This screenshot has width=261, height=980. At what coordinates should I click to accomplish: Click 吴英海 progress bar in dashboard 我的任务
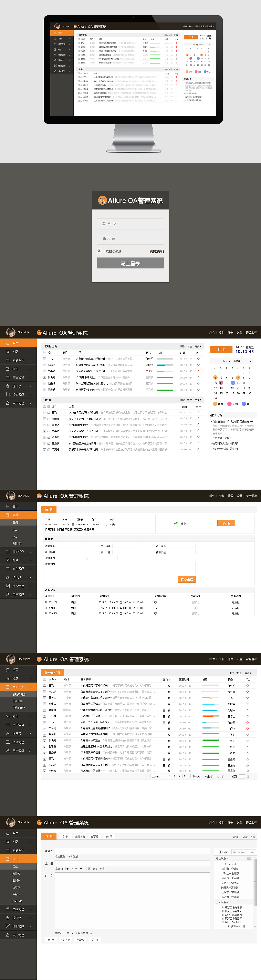coord(165,371)
